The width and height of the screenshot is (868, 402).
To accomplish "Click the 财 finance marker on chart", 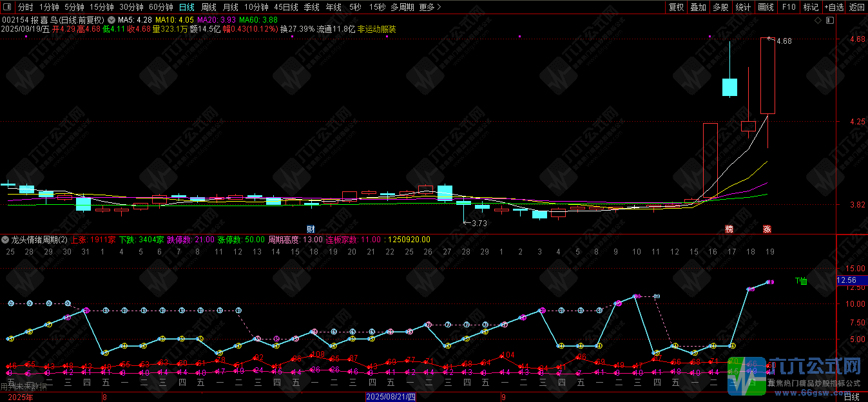I will (x=311, y=229).
